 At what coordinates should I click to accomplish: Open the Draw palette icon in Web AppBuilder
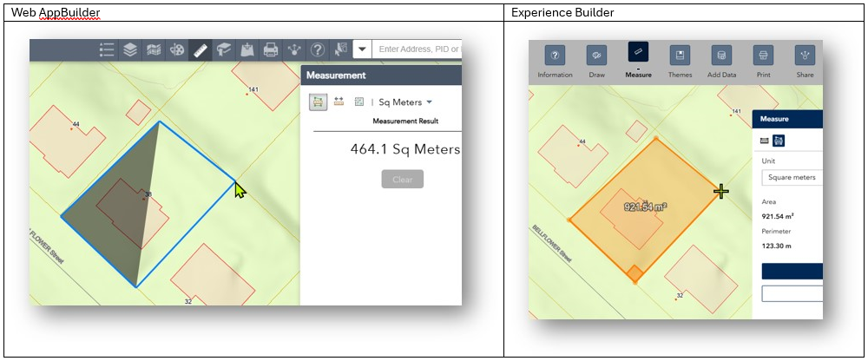click(x=176, y=49)
